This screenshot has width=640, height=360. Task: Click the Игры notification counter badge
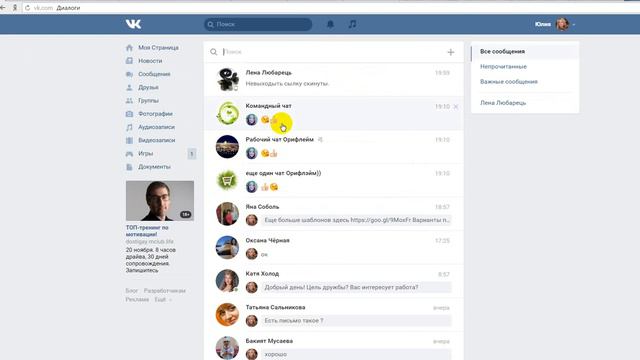tap(191, 154)
